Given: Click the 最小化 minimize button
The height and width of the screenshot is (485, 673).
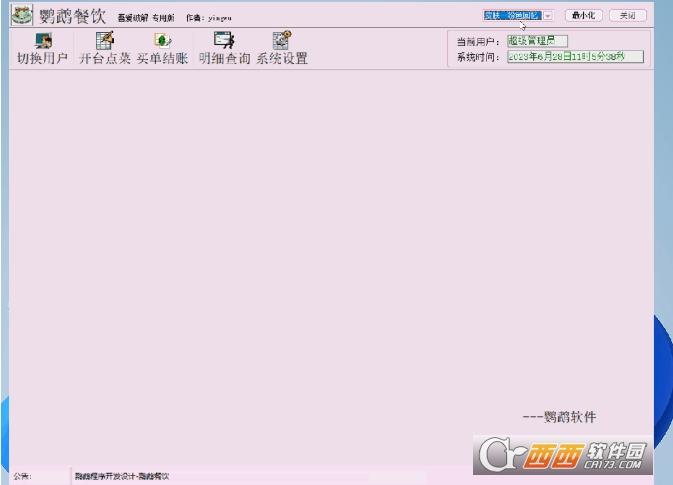Looking at the screenshot, I should coord(583,15).
